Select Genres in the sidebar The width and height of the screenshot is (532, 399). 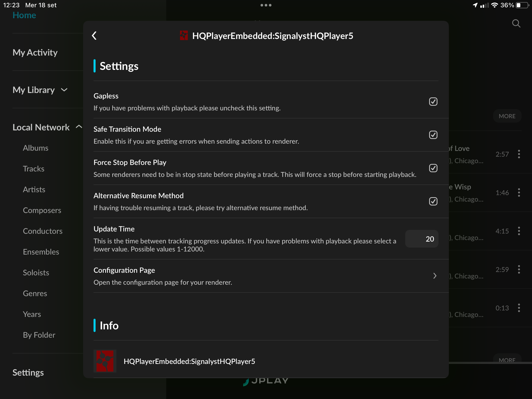35,293
